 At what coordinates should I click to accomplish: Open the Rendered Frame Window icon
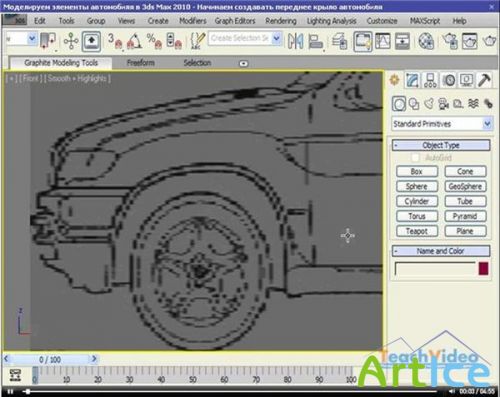[470, 41]
